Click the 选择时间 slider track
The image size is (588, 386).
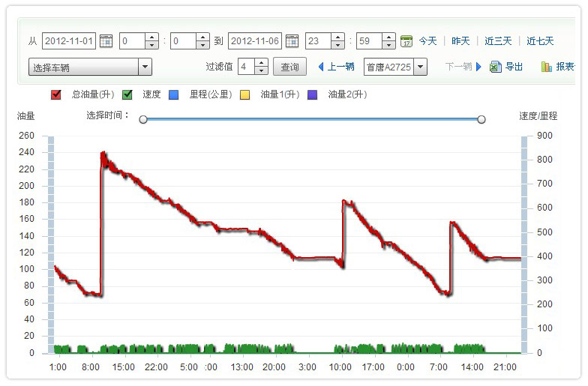(x=312, y=119)
